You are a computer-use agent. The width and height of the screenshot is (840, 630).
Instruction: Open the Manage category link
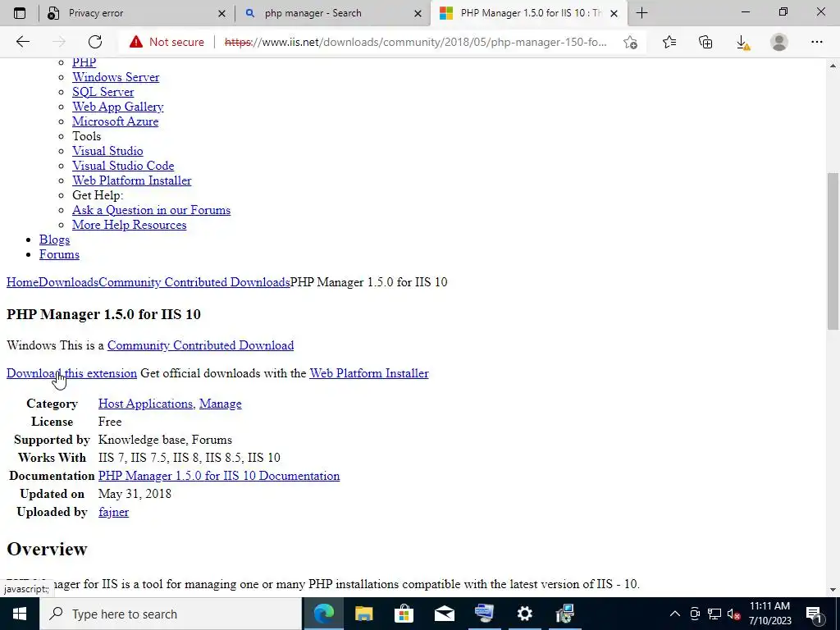(x=220, y=404)
